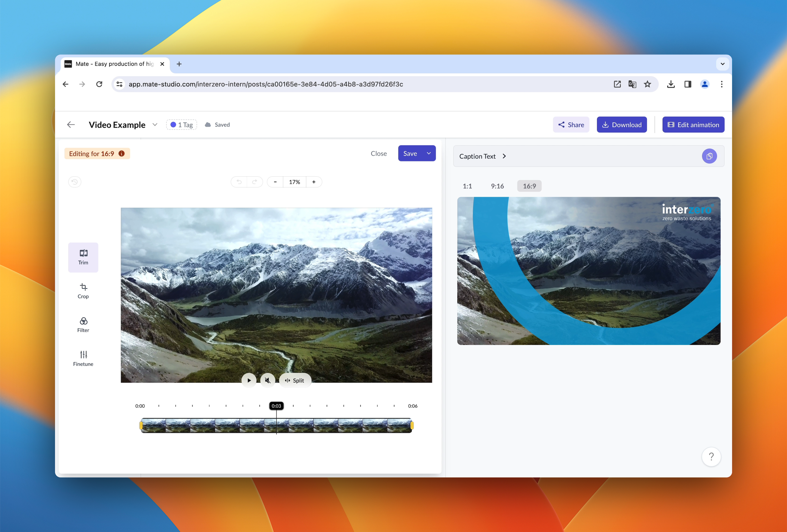Select the Trim tool
The width and height of the screenshot is (787, 532).
(83, 257)
